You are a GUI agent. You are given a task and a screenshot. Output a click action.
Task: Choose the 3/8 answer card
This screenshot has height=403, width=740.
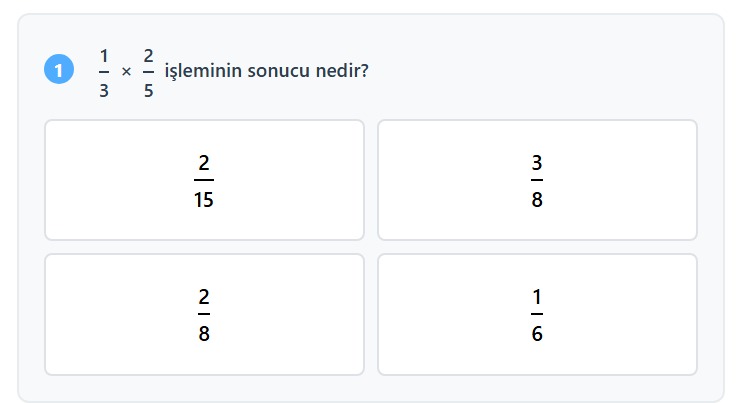[537, 180]
